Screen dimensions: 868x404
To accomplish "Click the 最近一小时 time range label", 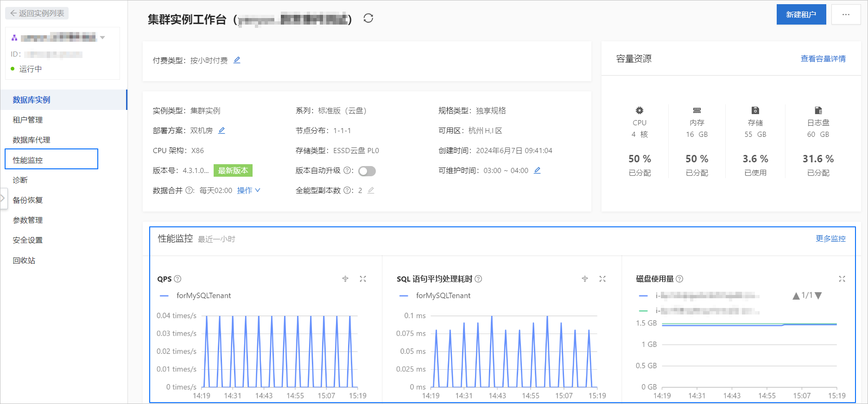I will [216, 239].
